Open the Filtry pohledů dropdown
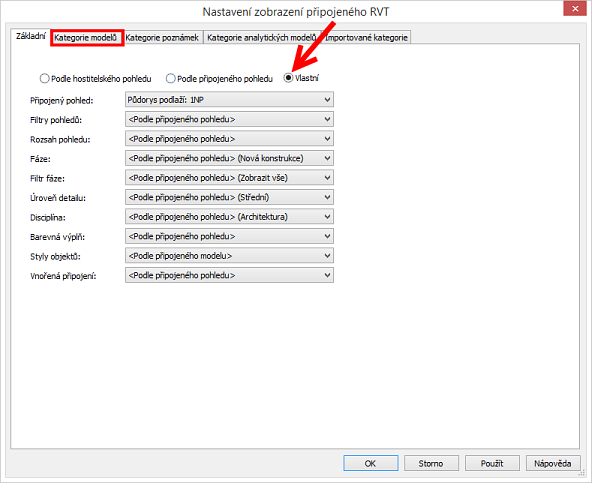This screenshot has height=483, width=592. click(x=229, y=119)
